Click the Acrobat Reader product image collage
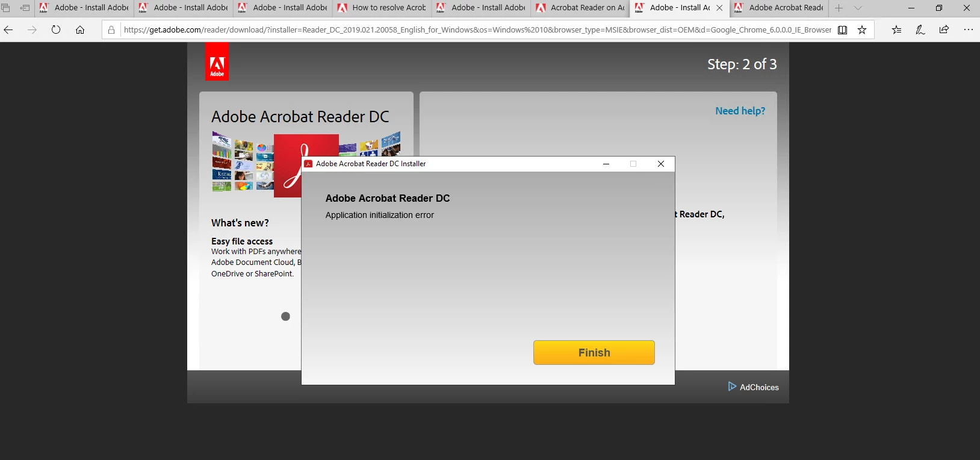Screen dimensions: 980x460 point(306,164)
